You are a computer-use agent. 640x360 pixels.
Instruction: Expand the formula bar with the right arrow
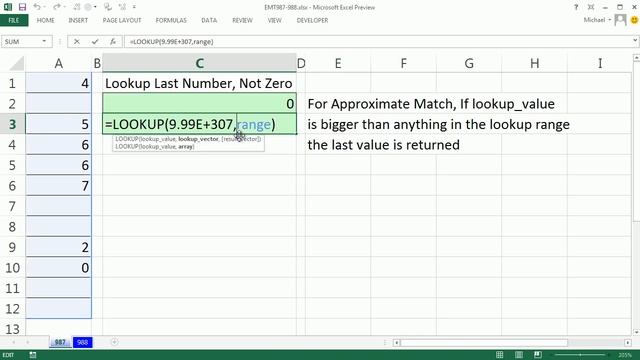635,40
